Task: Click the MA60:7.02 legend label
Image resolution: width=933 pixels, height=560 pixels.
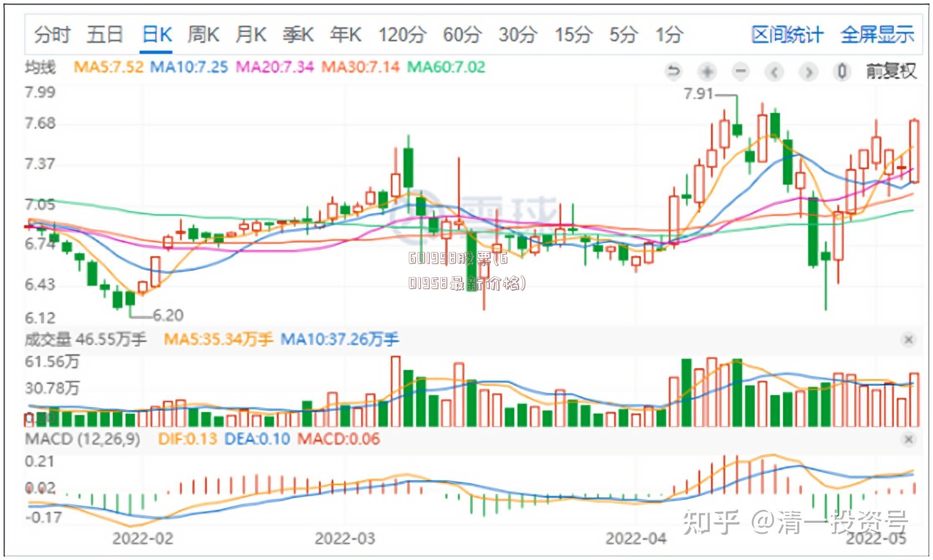Action: tap(446, 67)
